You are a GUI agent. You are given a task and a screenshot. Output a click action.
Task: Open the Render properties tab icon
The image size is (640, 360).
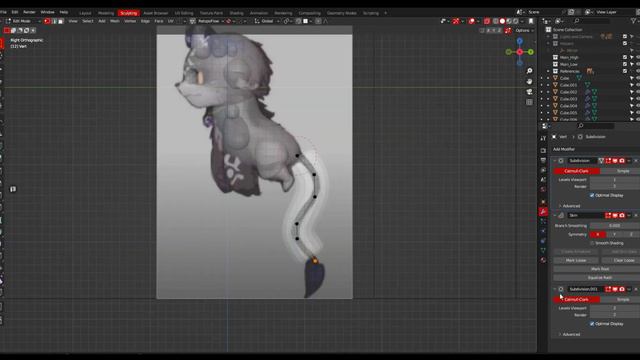coord(543,151)
